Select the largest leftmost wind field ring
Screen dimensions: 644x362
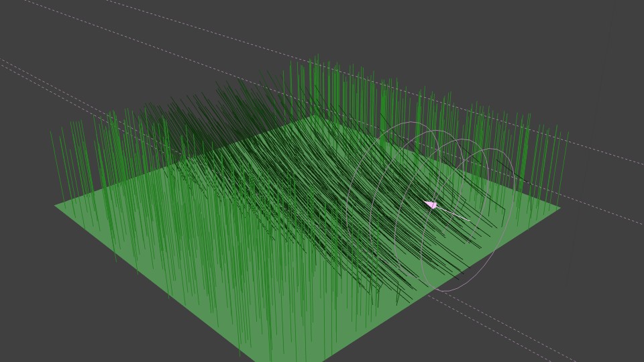point(347,213)
